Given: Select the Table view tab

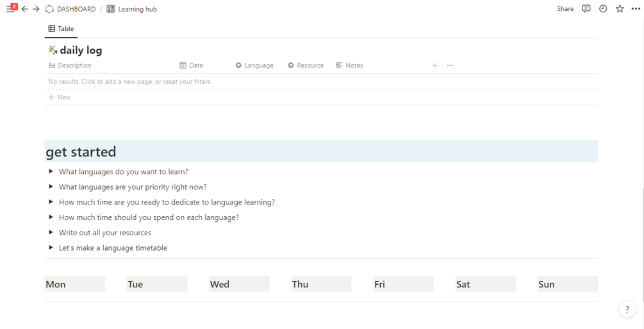Looking at the screenshot, I should pos(62,29).
